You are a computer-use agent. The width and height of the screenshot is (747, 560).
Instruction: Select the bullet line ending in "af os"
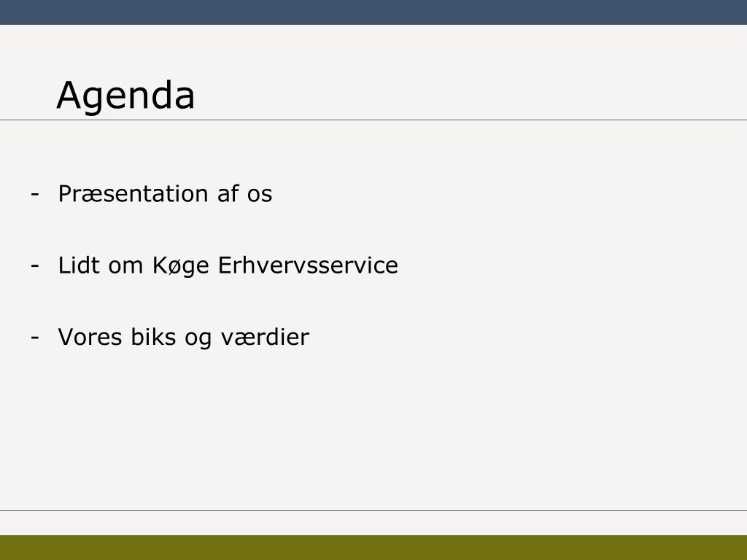click(x=165, y=194)
